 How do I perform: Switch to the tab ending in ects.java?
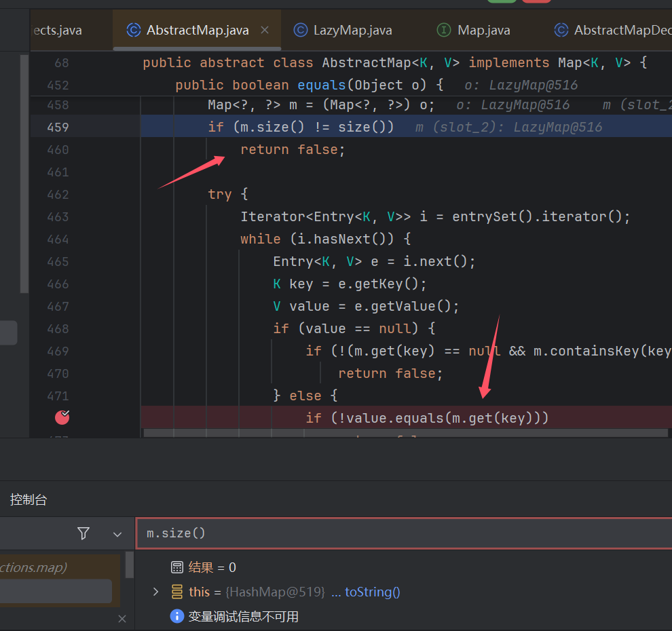[x=58, y=31]
